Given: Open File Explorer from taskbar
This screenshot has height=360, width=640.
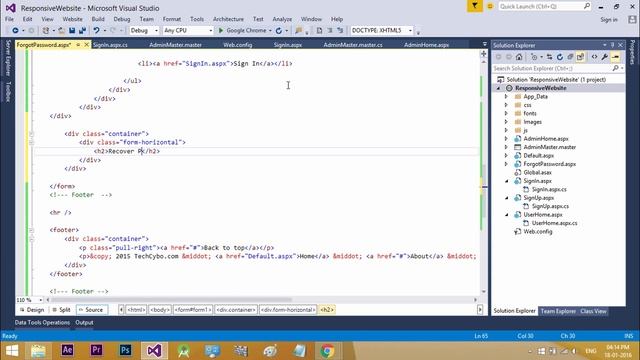Looking at the screenshot, I should tap(38, 350).
